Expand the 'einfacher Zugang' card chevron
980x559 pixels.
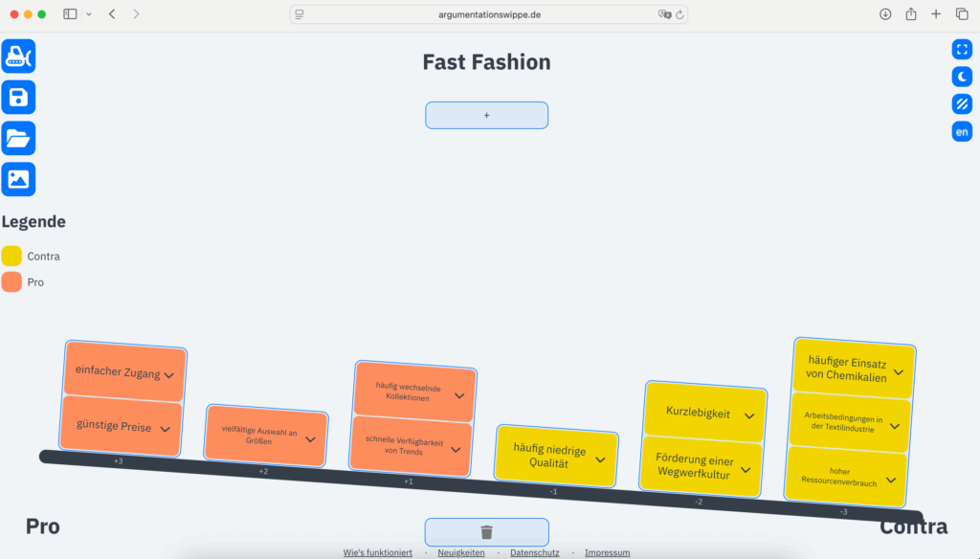pos(169,375)
